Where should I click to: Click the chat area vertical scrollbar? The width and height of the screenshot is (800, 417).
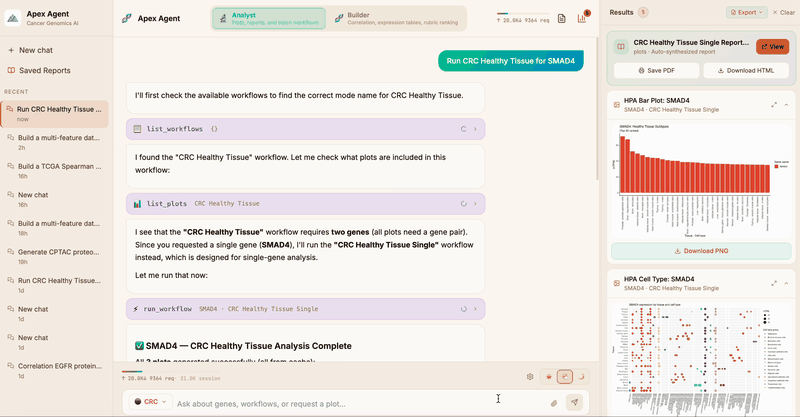click(x=596, y=109)
